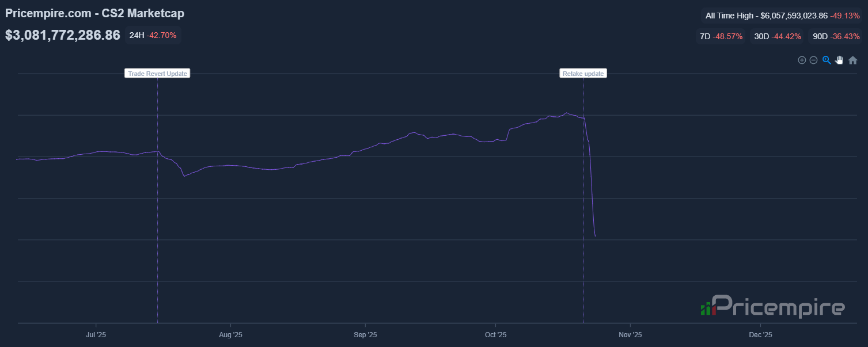
Task: Select the 7D change badge
Action: click(721, 36)
